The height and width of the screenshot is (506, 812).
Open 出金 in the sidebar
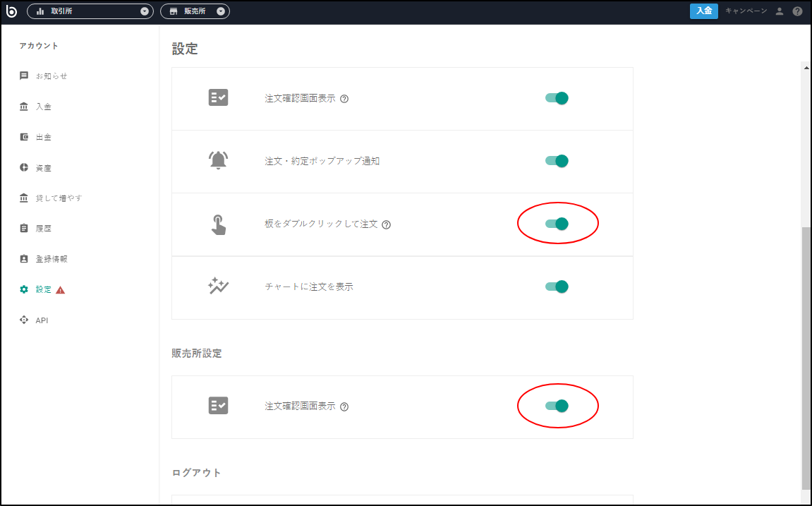pos(44,137)
